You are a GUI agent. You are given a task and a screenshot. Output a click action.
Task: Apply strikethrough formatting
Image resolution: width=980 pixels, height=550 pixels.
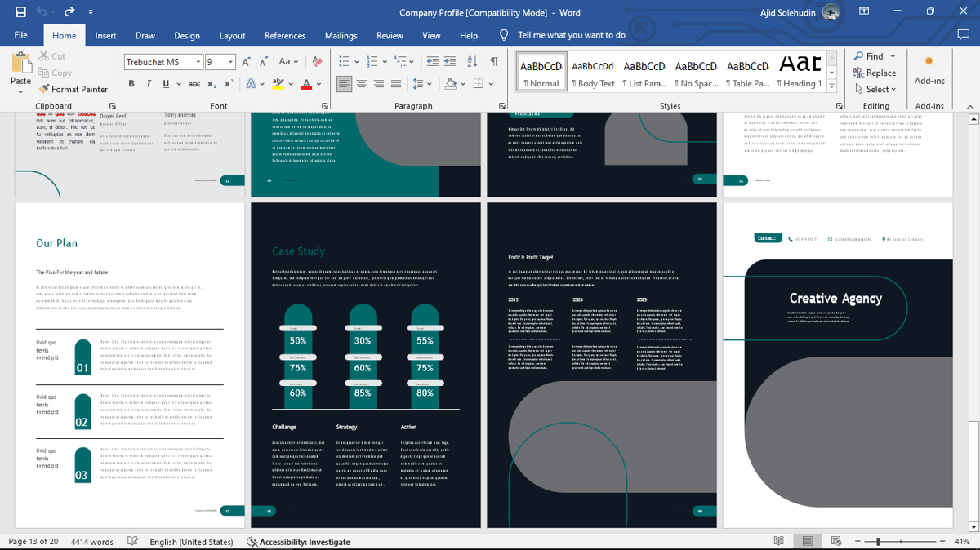194,84
